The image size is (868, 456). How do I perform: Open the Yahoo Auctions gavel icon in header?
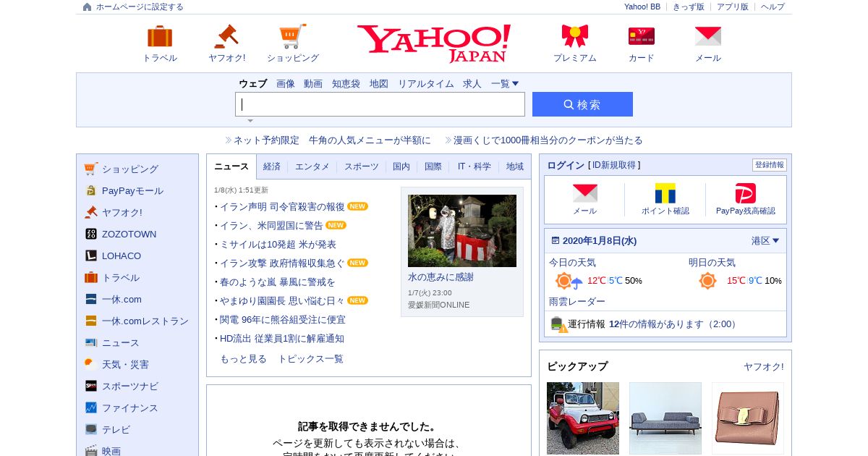[226, 36]
